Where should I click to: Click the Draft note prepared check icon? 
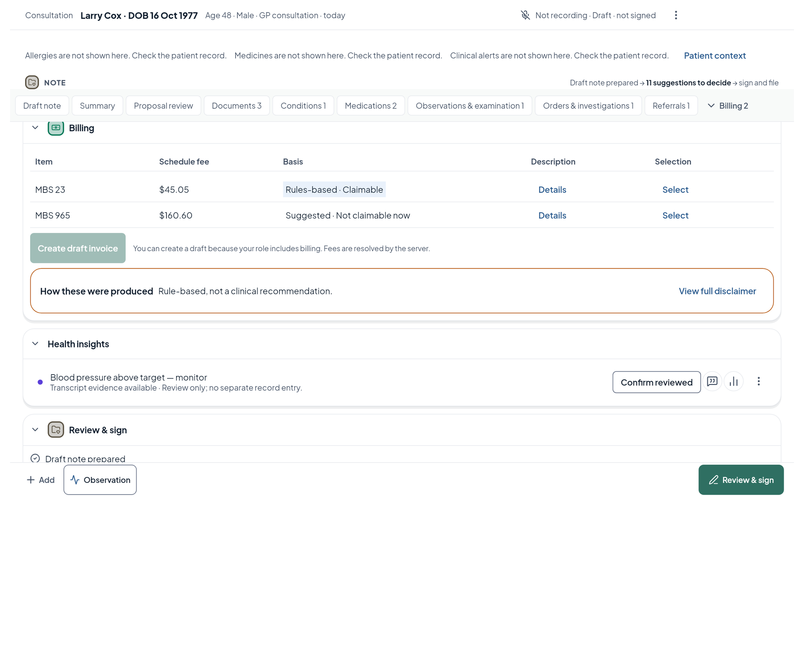coord(35,458)
